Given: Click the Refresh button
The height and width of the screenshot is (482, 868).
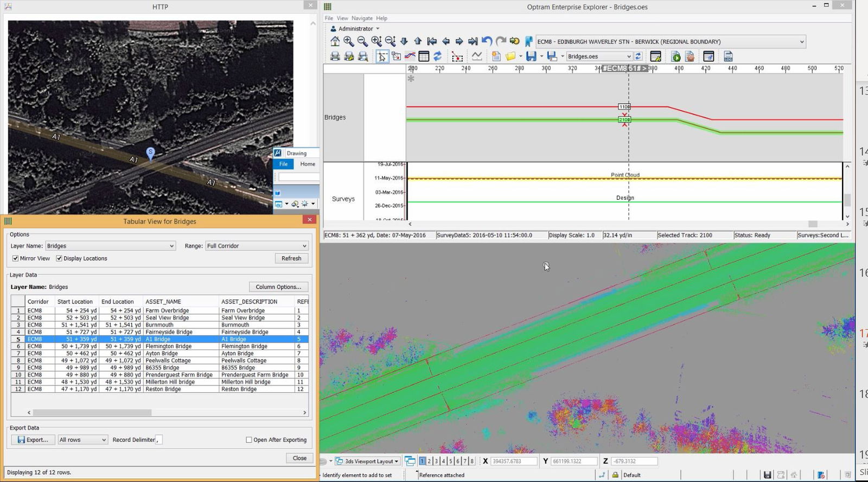Looking at the screenshot, I should pyautogui.click(x=291, y=258).
